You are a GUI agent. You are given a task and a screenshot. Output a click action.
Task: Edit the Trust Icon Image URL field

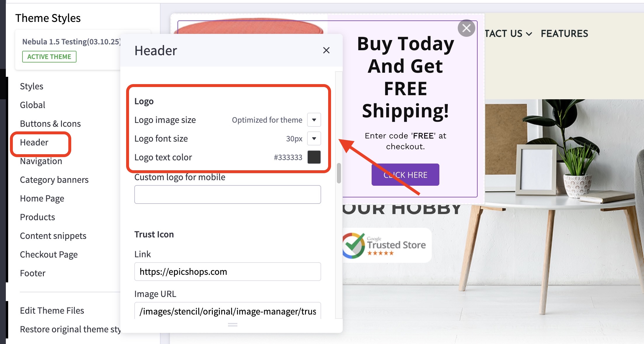(x=227, y=311)
